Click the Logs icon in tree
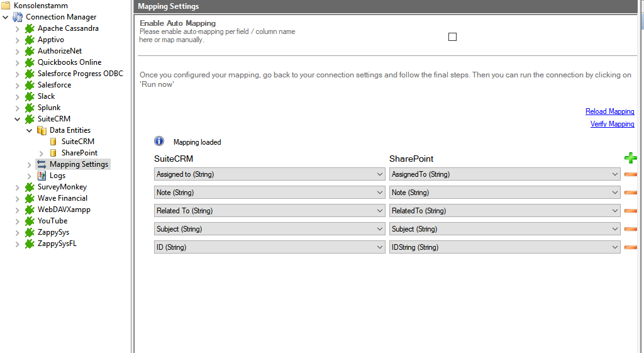 42,176
